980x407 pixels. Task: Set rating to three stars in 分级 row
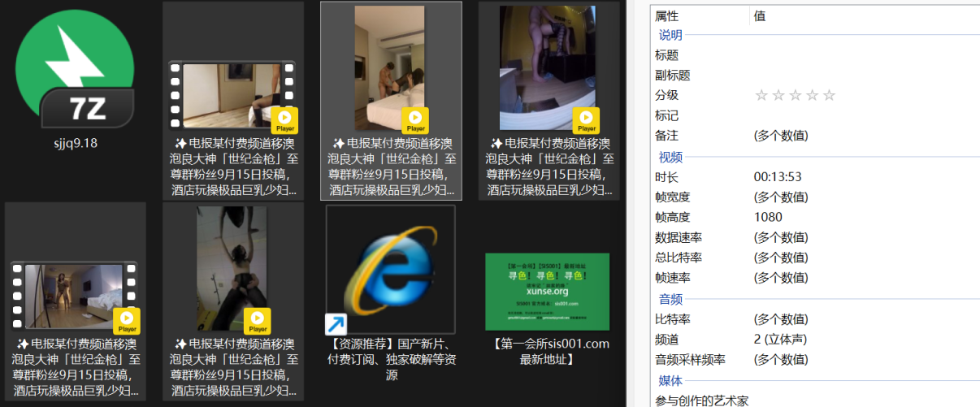(x=795, y=95)
